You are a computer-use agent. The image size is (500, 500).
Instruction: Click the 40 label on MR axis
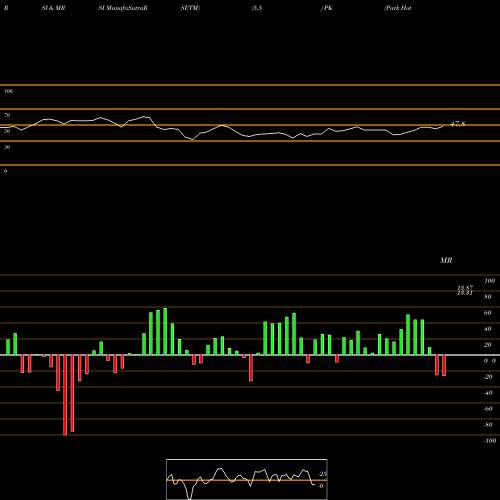(488, 329)
